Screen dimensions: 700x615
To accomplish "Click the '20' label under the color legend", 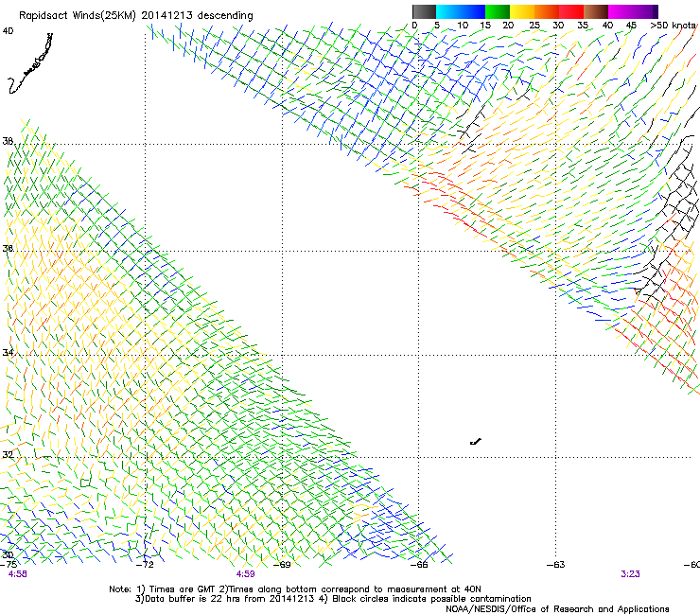I will (x=508, y=26).
